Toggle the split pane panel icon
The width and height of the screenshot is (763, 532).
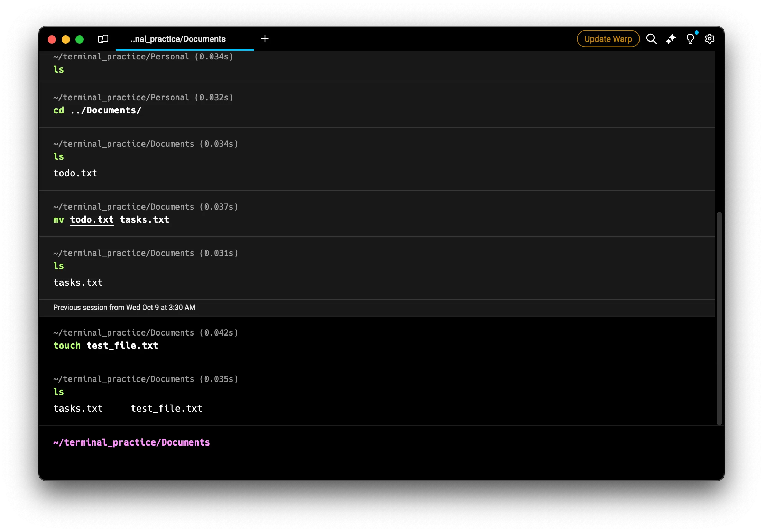click(103, 39)
